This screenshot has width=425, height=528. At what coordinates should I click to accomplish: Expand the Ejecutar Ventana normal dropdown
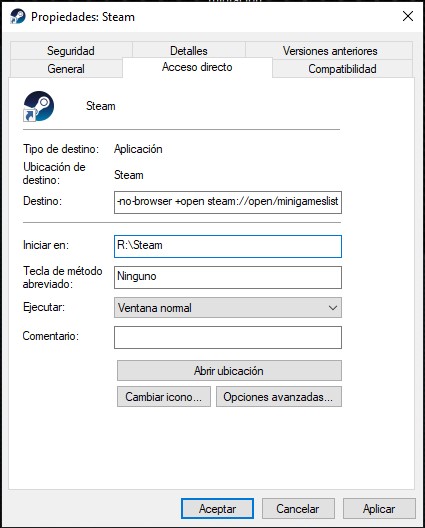[228, 307]
